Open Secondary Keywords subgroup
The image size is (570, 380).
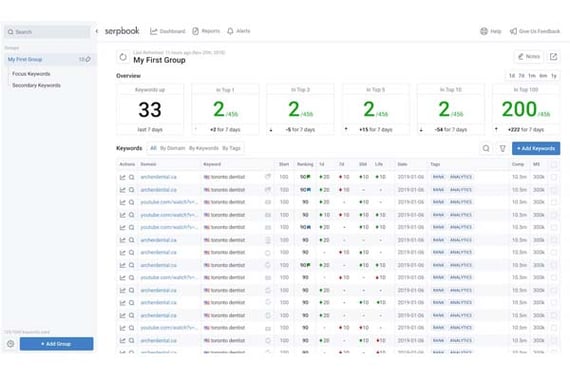click(x=36, y=85)
